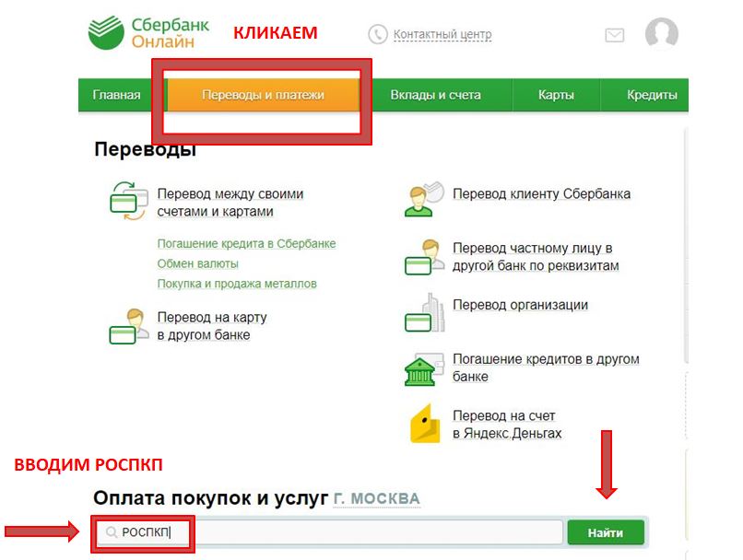Image resolution: width=743 pixels, height=560 pixels.
Task: Open the Контактный центр link
Action: point(442,35)
